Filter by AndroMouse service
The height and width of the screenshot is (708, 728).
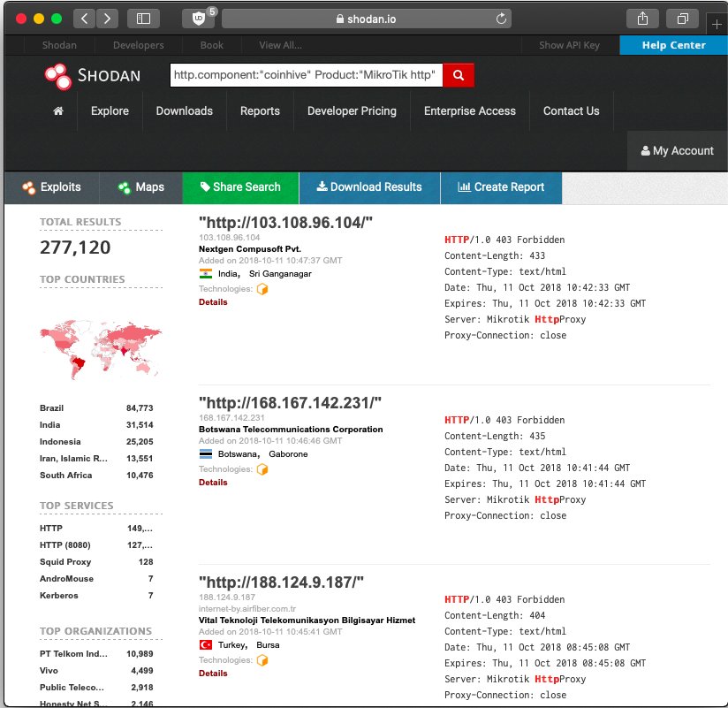point(66,578)
